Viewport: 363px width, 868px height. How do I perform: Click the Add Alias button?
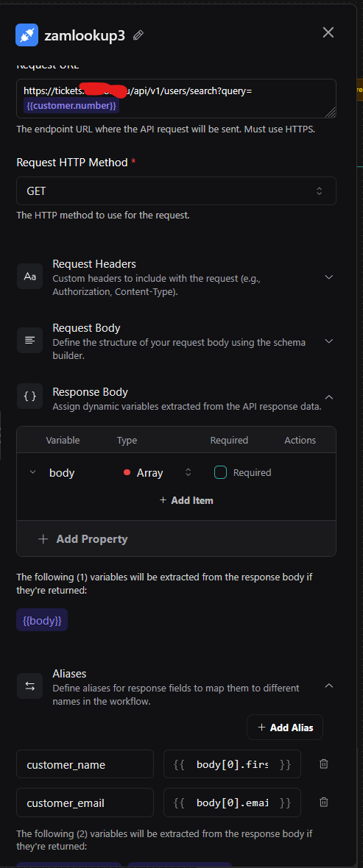coord(285,728)
